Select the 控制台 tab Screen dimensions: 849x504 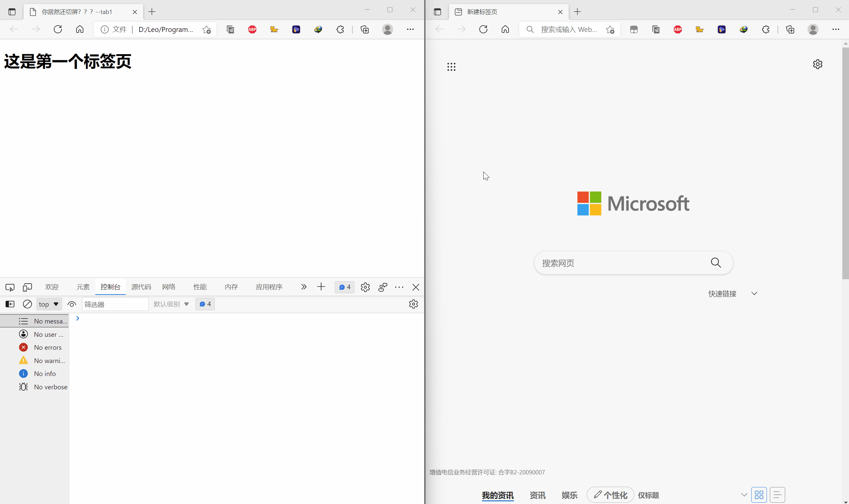(x=110, y=287)
